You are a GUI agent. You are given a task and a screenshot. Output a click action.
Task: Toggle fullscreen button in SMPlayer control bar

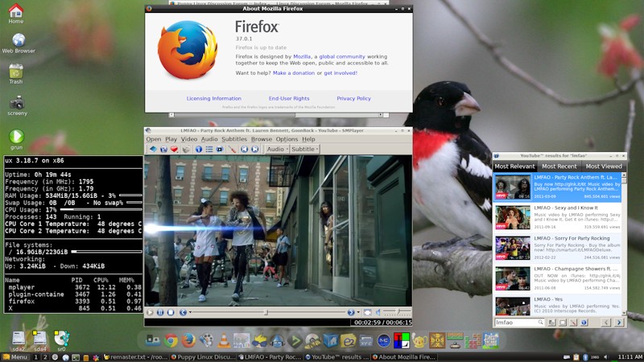(367, 312)
